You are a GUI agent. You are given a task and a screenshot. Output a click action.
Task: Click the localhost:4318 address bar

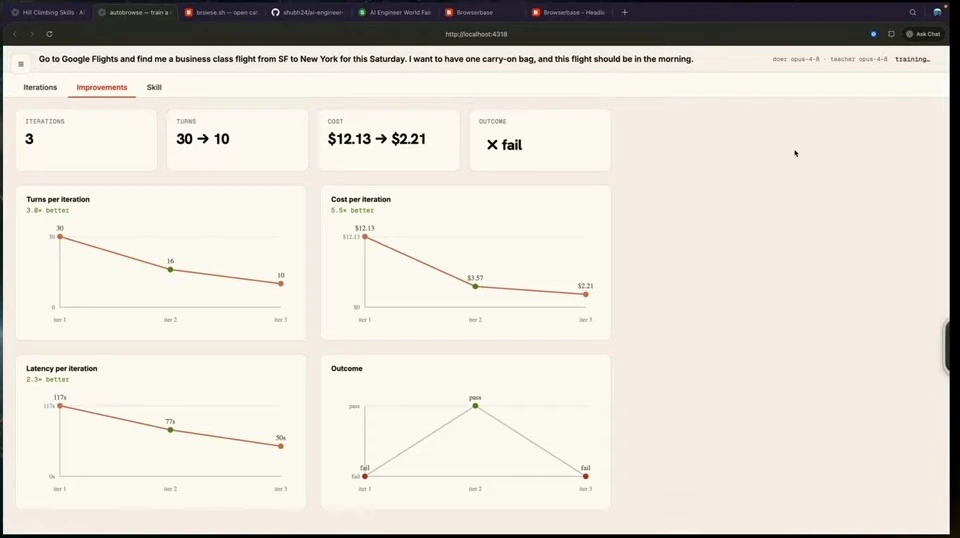[x=476, y=34]
